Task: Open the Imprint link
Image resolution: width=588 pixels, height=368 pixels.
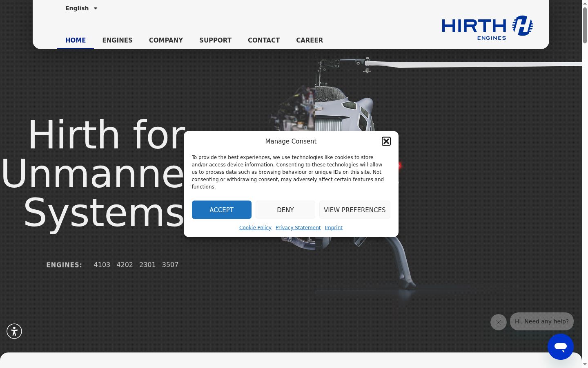Action: (334, 228)
